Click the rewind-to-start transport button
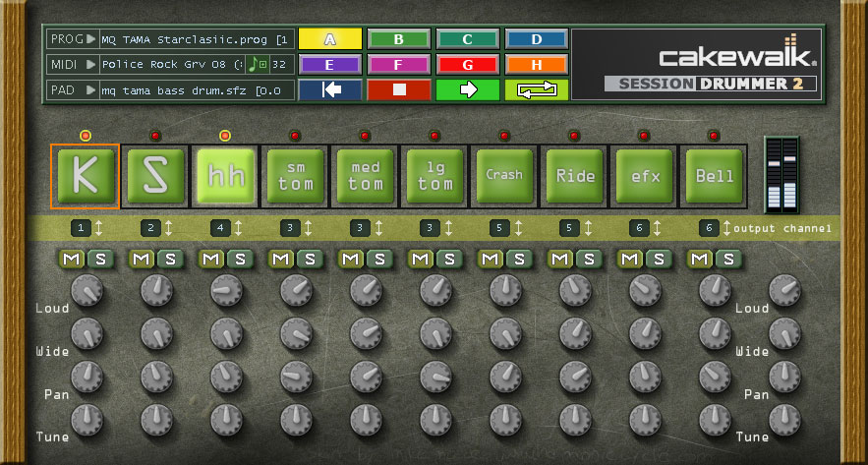Screen dimensions: 868x465 [x=330, y=89]
